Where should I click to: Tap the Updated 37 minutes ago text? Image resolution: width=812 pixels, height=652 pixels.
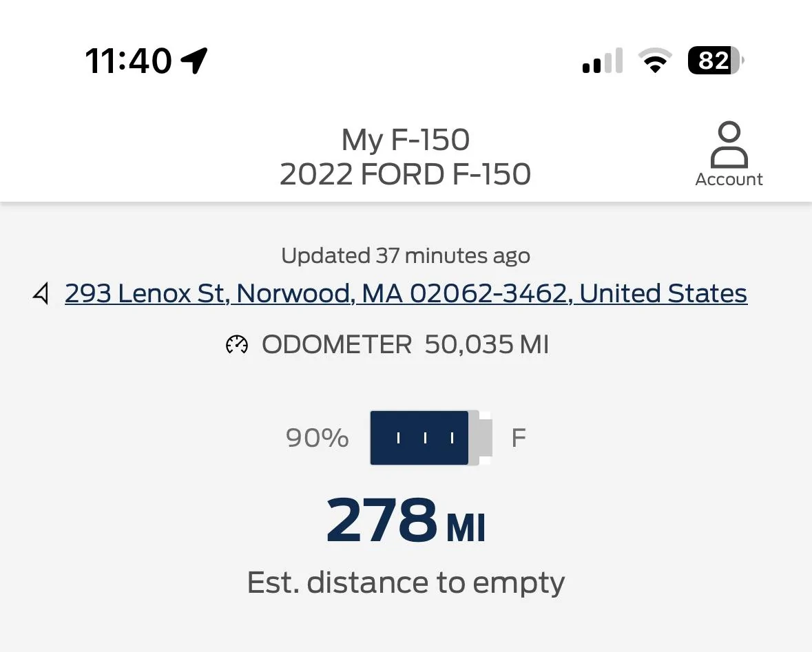406,256
